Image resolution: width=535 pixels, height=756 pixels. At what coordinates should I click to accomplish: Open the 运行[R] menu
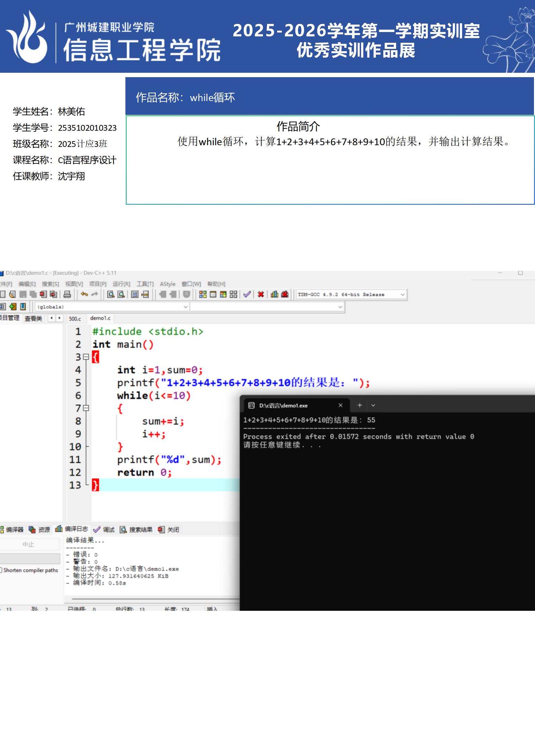[121, 284]
